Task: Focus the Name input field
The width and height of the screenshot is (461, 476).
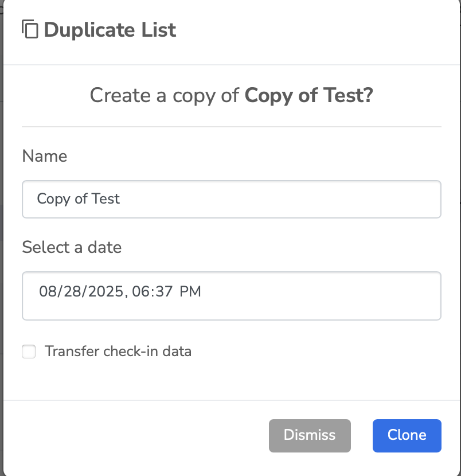Action: pyautogui.click(x=232, y=199)
